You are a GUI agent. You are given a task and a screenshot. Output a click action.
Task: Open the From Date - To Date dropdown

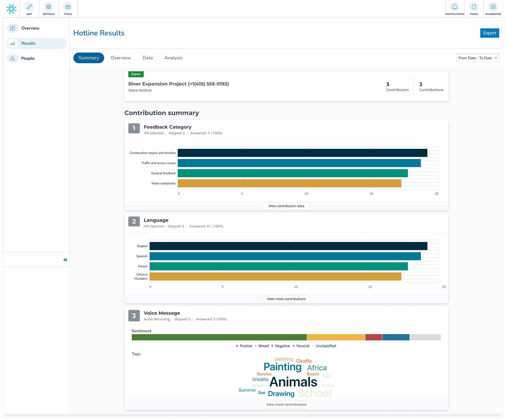[x=477, y=58]
